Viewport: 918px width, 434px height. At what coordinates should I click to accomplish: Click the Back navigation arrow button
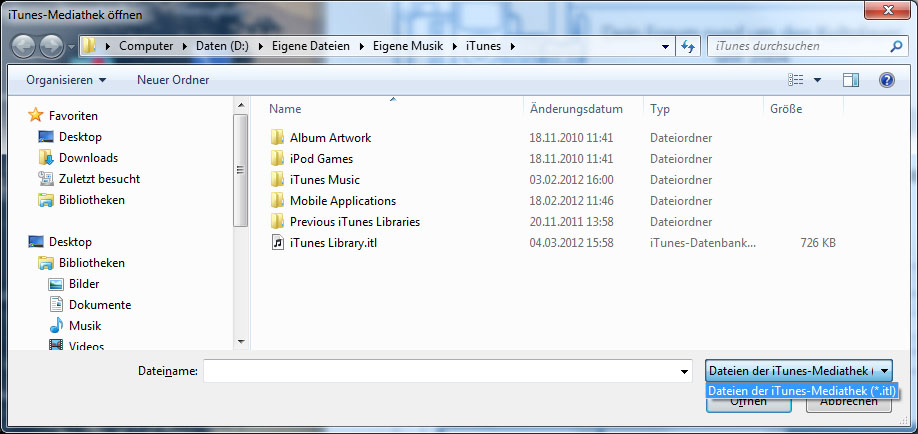23,46
